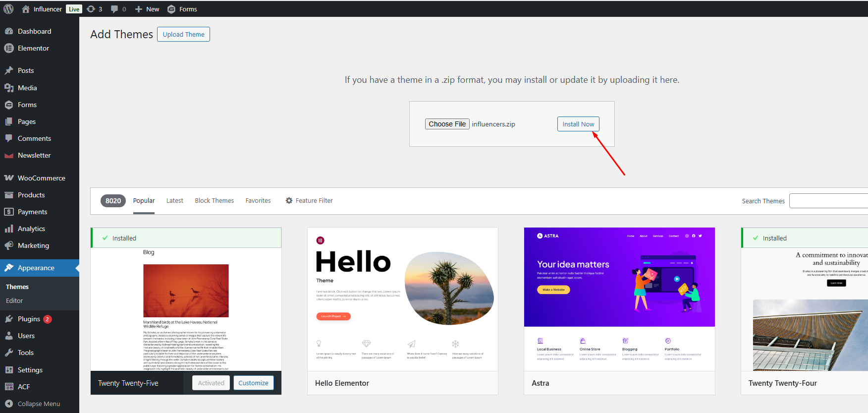
Task: Open WooCommerce in the sidebar
Action: 41,178
